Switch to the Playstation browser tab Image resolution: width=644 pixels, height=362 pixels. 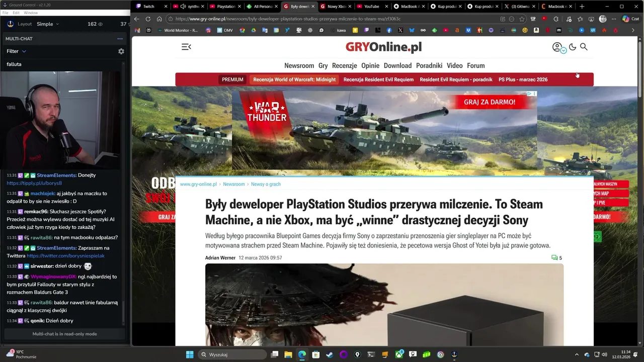point(225,7)
